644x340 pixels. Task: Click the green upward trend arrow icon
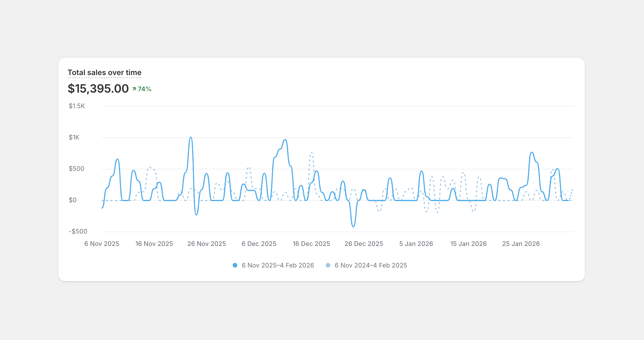[x=134, y=89]
